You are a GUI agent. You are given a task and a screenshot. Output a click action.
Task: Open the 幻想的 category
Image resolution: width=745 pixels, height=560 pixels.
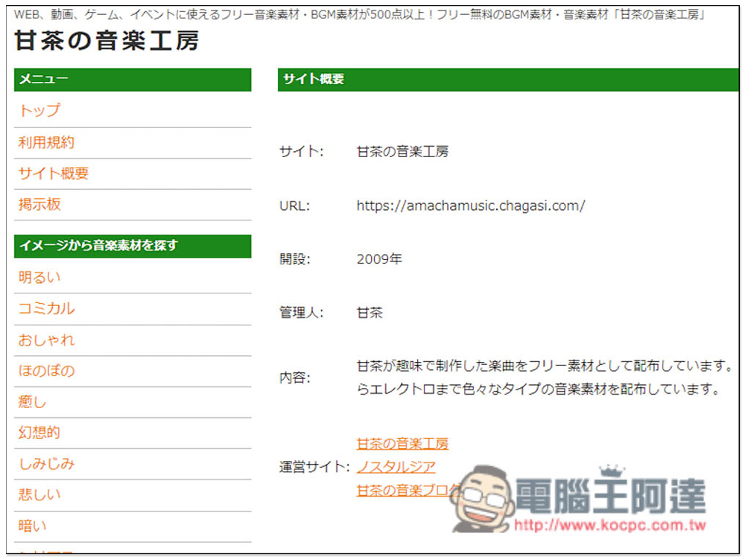(39, 433)
